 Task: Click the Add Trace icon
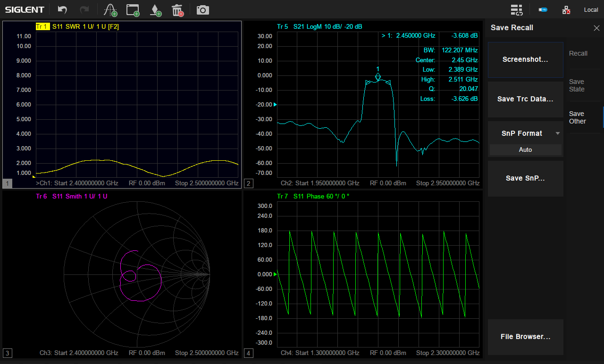pyautogui.click(x=110, y=10)
